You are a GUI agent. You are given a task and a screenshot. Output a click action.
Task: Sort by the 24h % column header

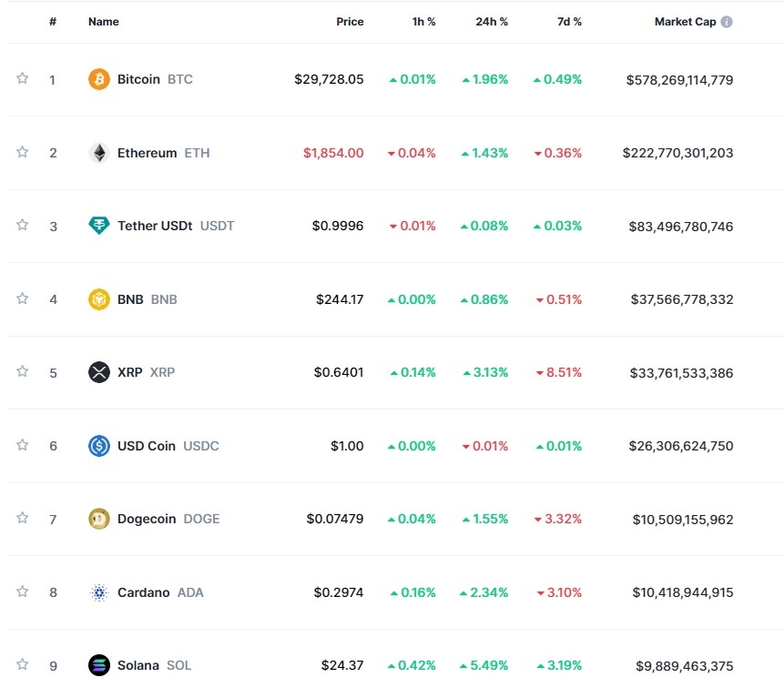492,22
